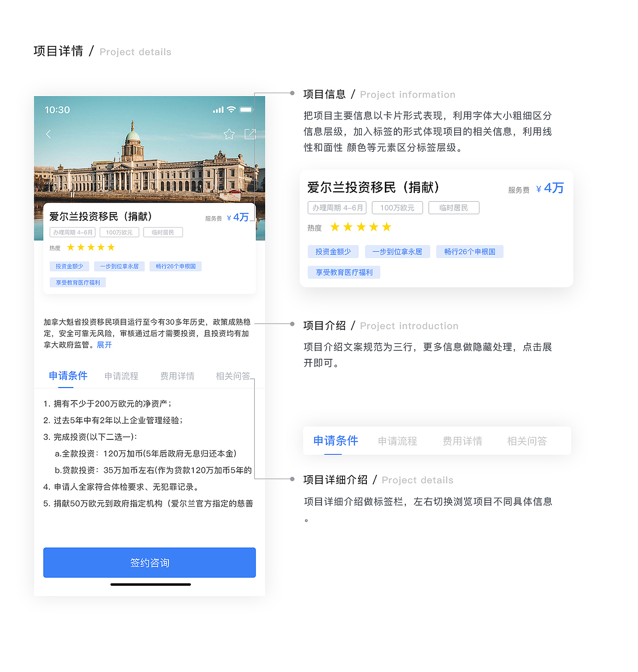The height and width of the screenshot is (672, 638).
Task: Click ¥4万 price in enlarged card
Action: pos(550,188)
